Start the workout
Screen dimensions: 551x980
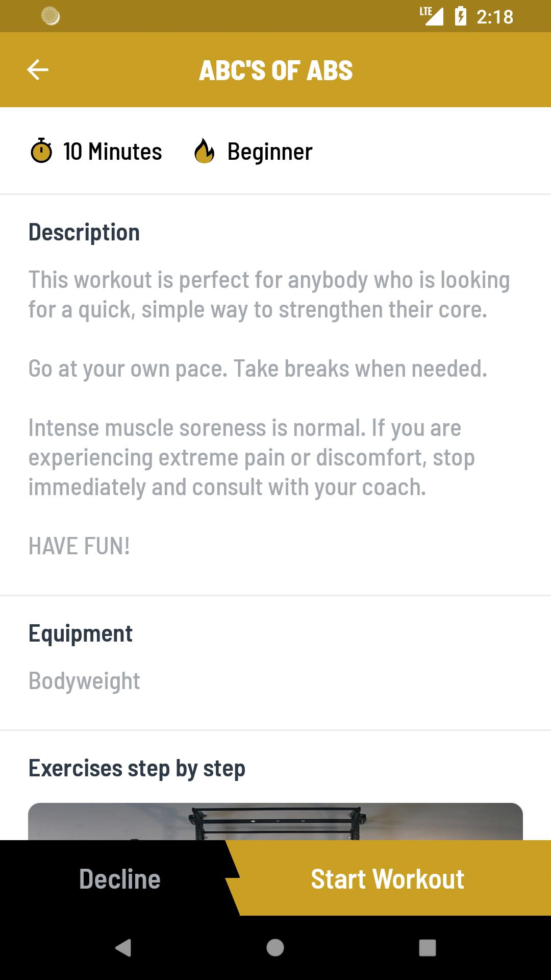388,878
